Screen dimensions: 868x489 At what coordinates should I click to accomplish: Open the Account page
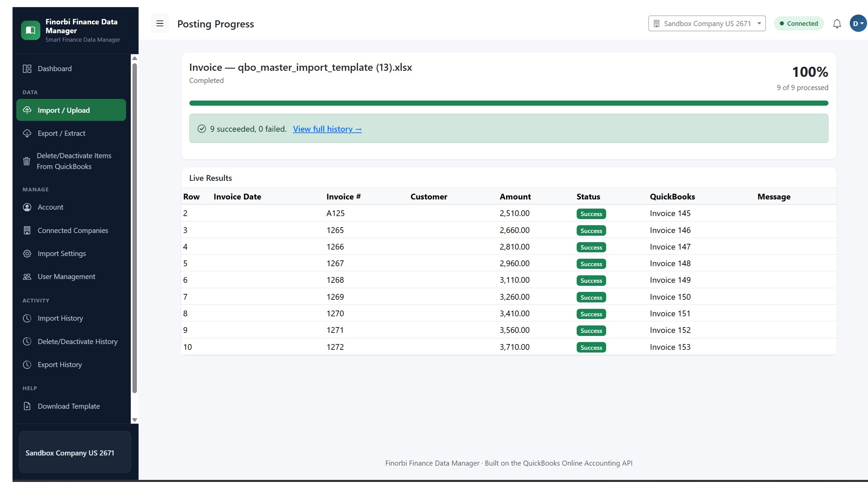(x=71, y=207)
